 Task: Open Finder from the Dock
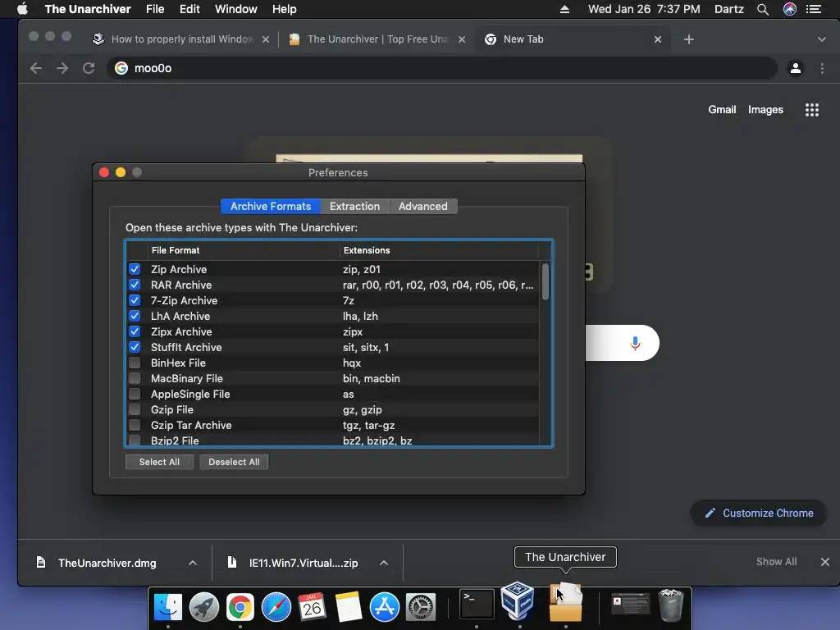(167, 607)
